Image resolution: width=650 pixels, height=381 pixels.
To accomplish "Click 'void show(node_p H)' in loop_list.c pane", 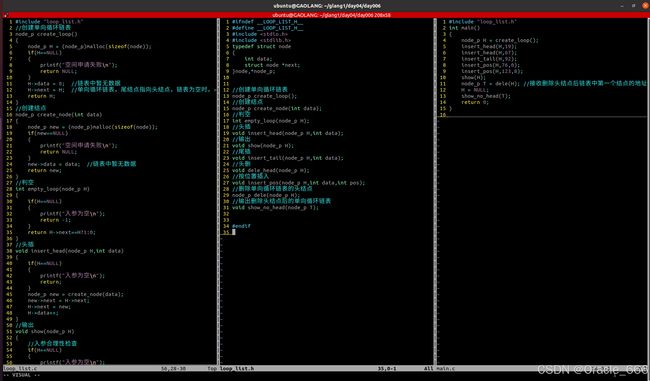I will pos(45,331).
